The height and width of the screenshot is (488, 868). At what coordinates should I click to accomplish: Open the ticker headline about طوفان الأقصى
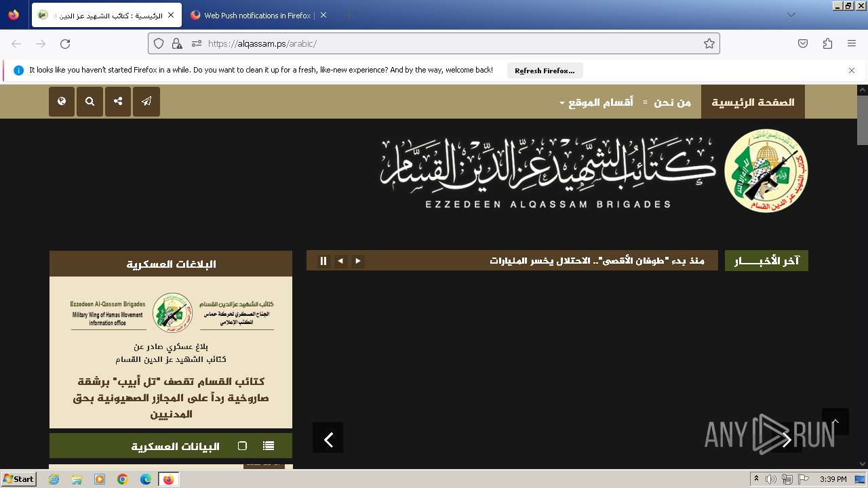click(597, 261)
